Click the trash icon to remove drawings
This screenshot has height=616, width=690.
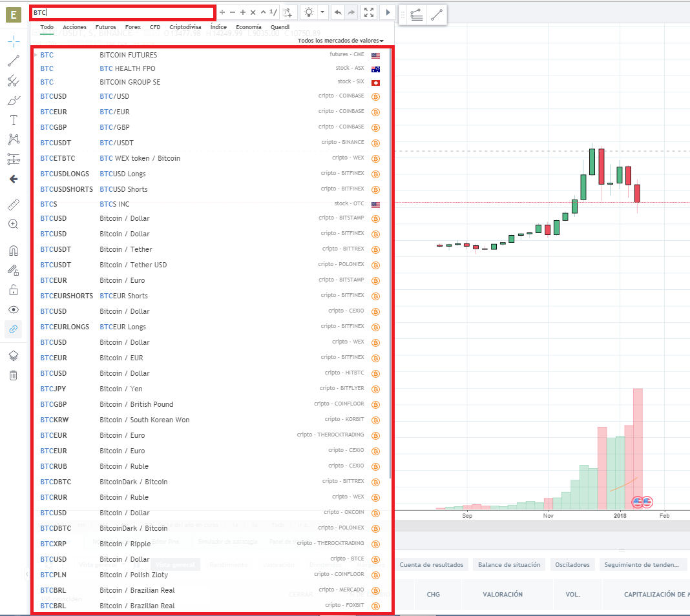14,375
